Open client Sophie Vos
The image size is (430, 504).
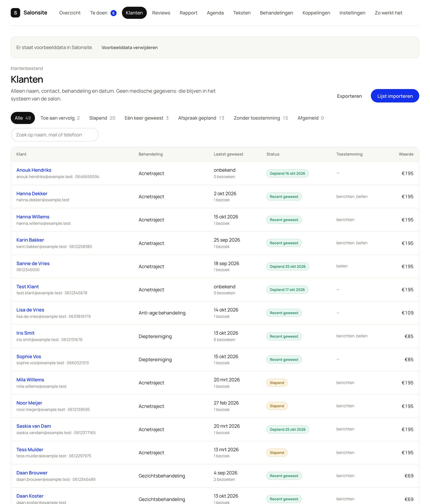tap(29, 356)
